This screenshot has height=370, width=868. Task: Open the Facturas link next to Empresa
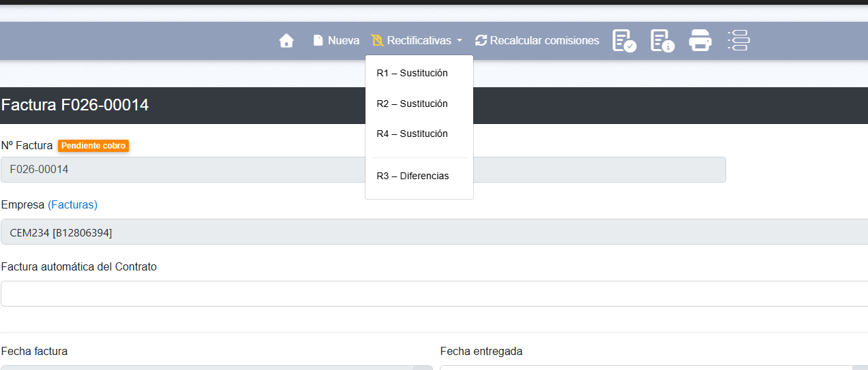[72, 204]
